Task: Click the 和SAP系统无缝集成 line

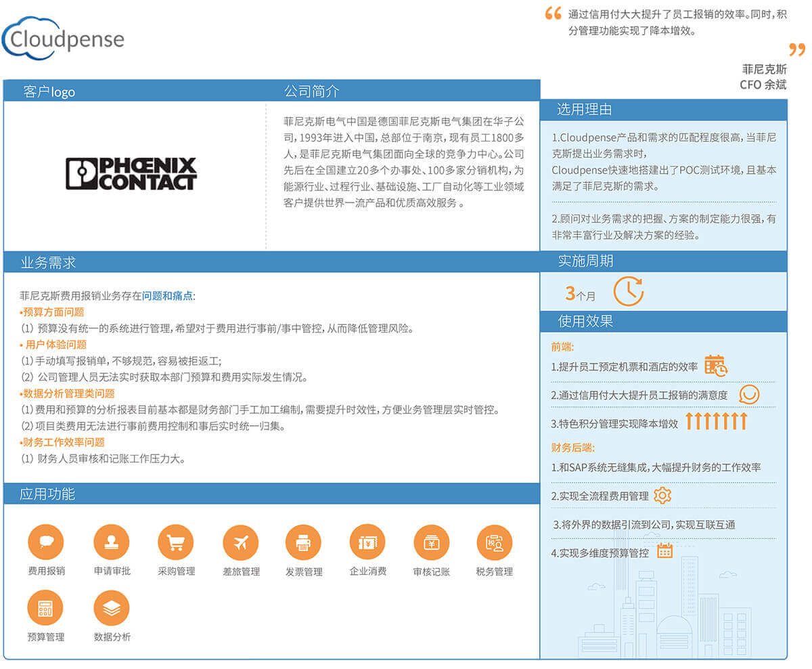Action: pyautogui.click(x=656, y=467)
